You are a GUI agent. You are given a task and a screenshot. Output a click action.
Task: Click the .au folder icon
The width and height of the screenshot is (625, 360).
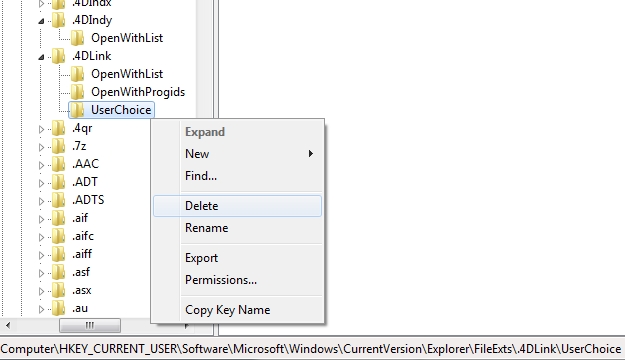coord(59,308)
